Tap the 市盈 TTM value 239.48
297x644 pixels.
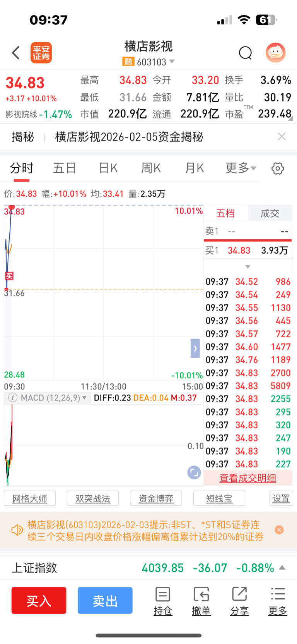275,113
